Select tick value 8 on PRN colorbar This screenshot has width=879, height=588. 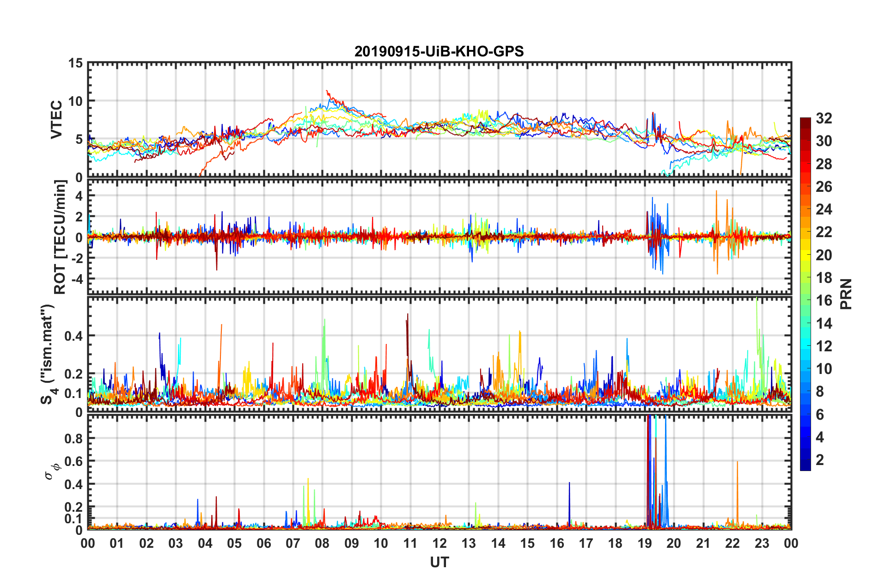[820, 392]
